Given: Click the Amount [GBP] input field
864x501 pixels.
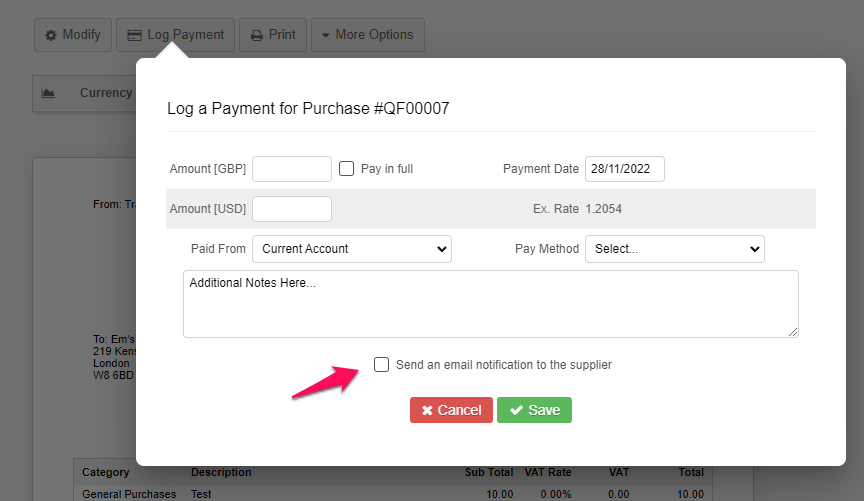Looking at the screenshot, I should click(x=291, y=169).
